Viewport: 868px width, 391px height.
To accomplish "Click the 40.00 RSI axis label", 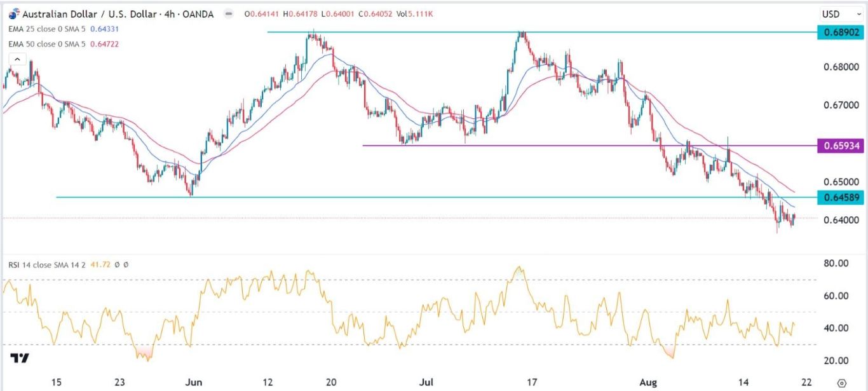I will (x=837, y=328).
